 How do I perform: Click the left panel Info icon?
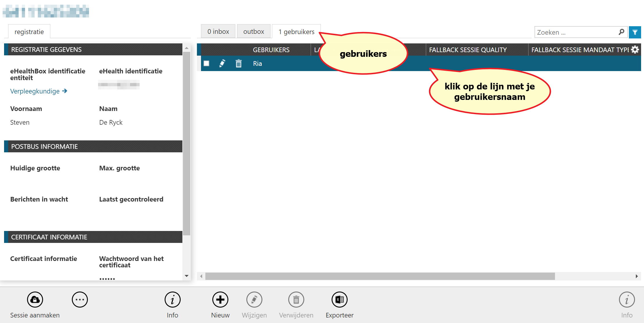tap(172, 299)
